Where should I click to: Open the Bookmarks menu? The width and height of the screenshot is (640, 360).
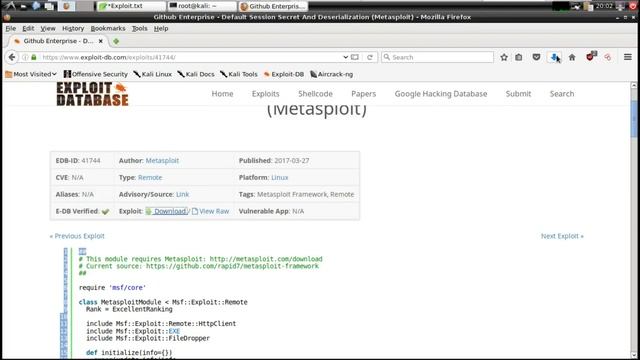click(108, 29)
